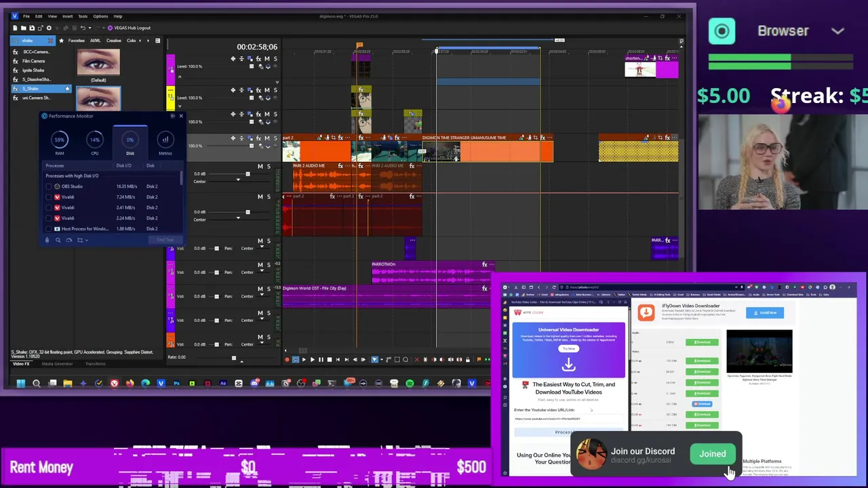Image resolution: width=868 pixels, height=488 pixels.
Task: Solo the PART 2 AUDIO ME track
Action: [x=268, y=166]
